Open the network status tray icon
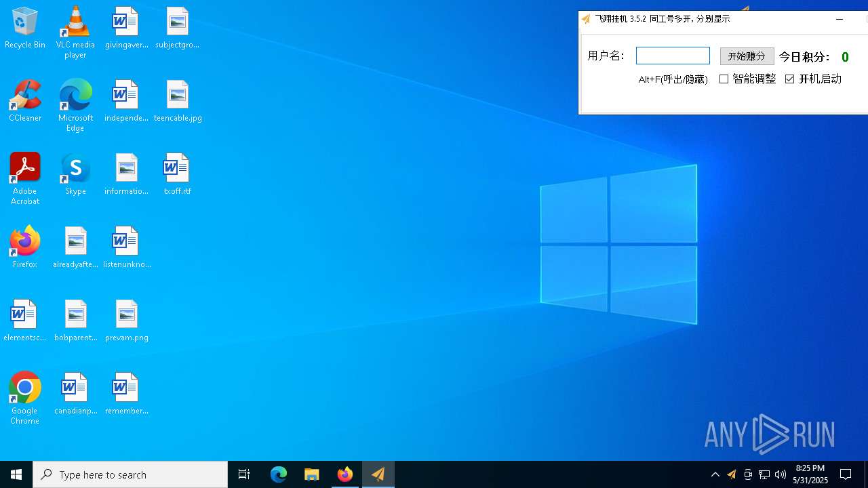This screenshot has width=868, height=488. (764, 474)
